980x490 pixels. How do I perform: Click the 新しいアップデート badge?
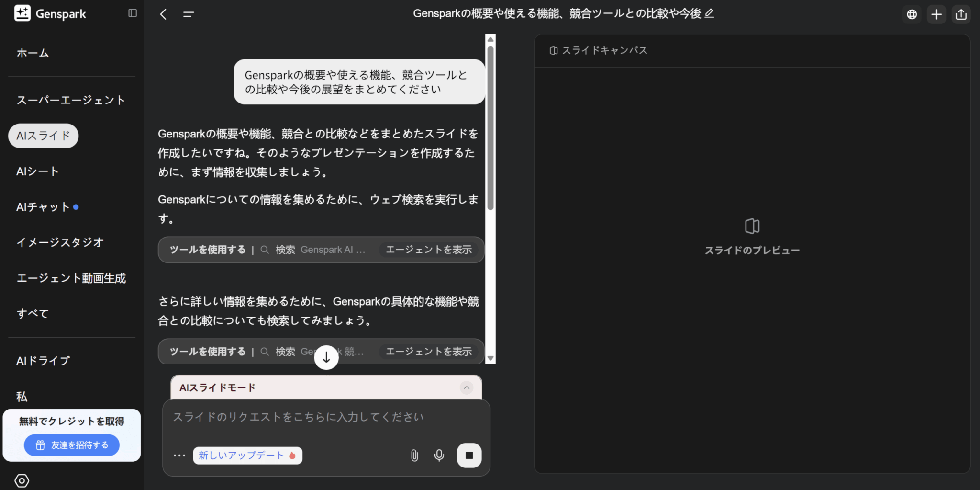tap(247, 456)
